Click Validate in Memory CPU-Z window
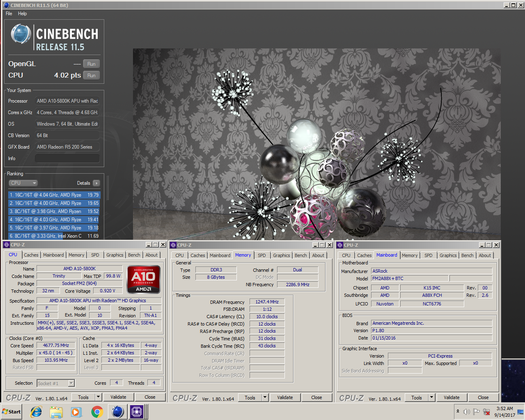 [285, 398]
